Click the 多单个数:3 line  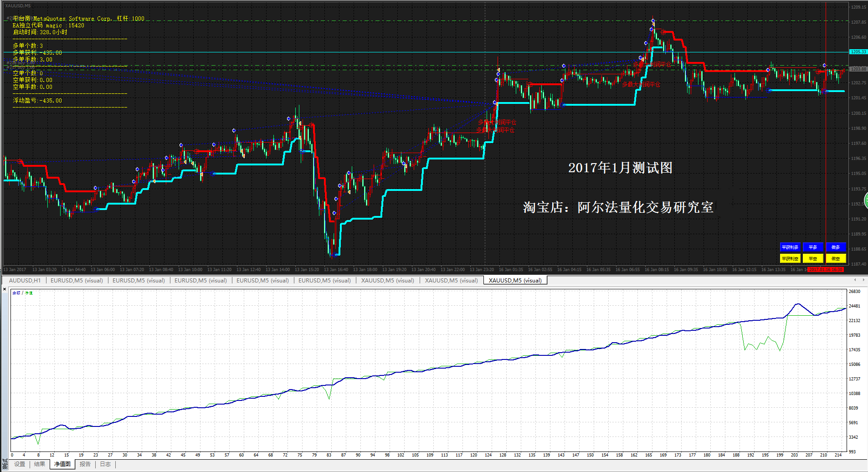[28, 46]
